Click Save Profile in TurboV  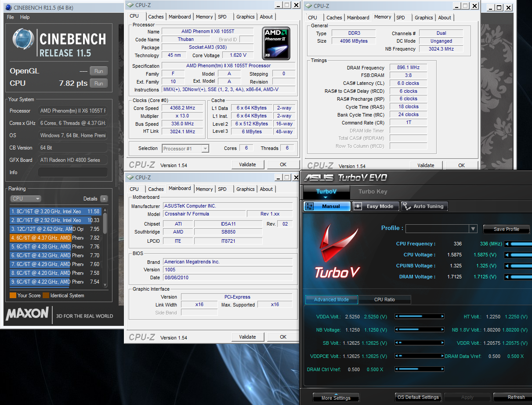pos(507,229)
